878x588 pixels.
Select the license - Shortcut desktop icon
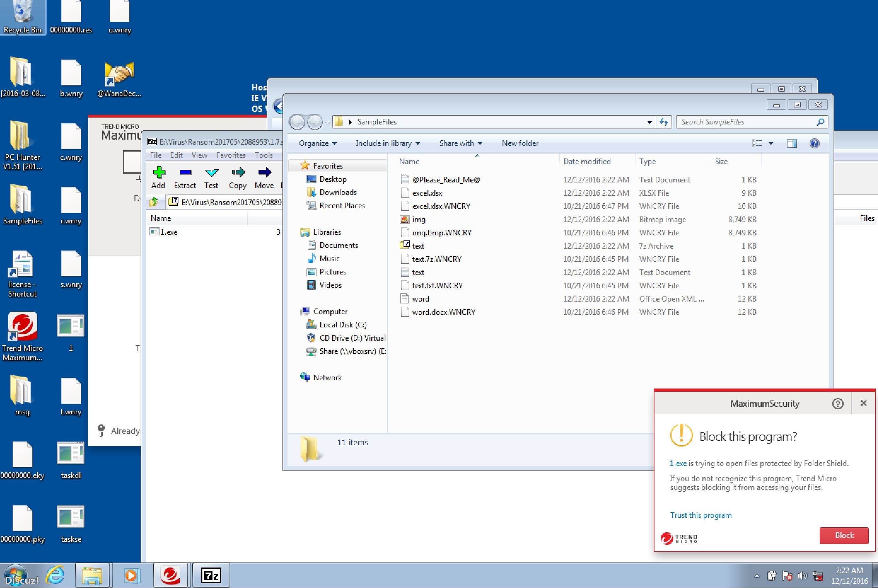(22, 274)
